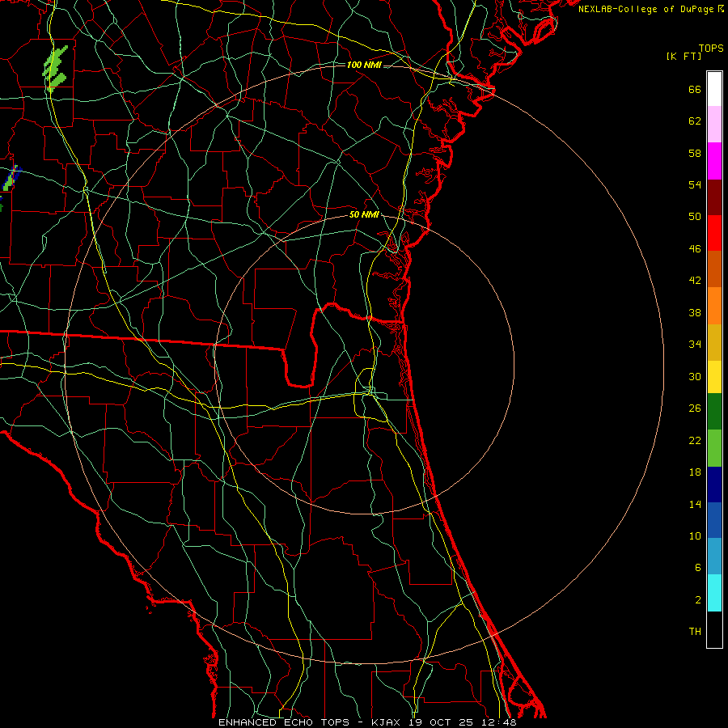Viewport: 728px width, 728px height.
Task: Select the dark green 26-30 kft swatch
Action: [x=714, y=412]
